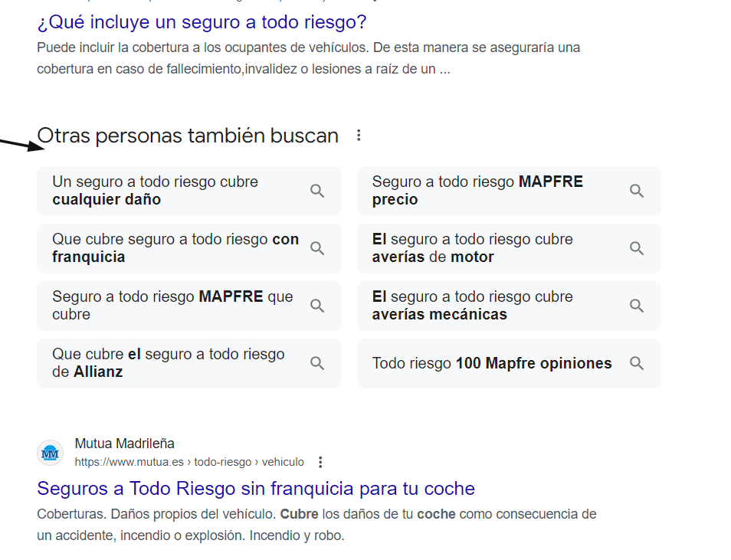Search 'El seguro a todo riesgo cubre averías mecánicas'

[x=509, y=306]
